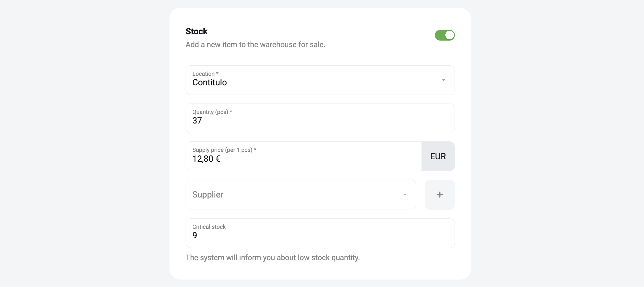Click the 'Supply price (per 1 pcs)' label

(224, 150)
